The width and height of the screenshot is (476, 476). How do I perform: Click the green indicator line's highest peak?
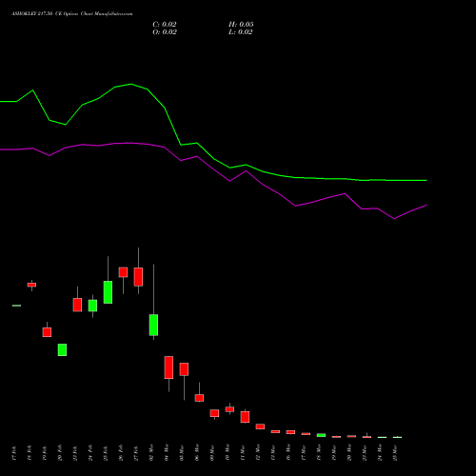coord(131,84)
